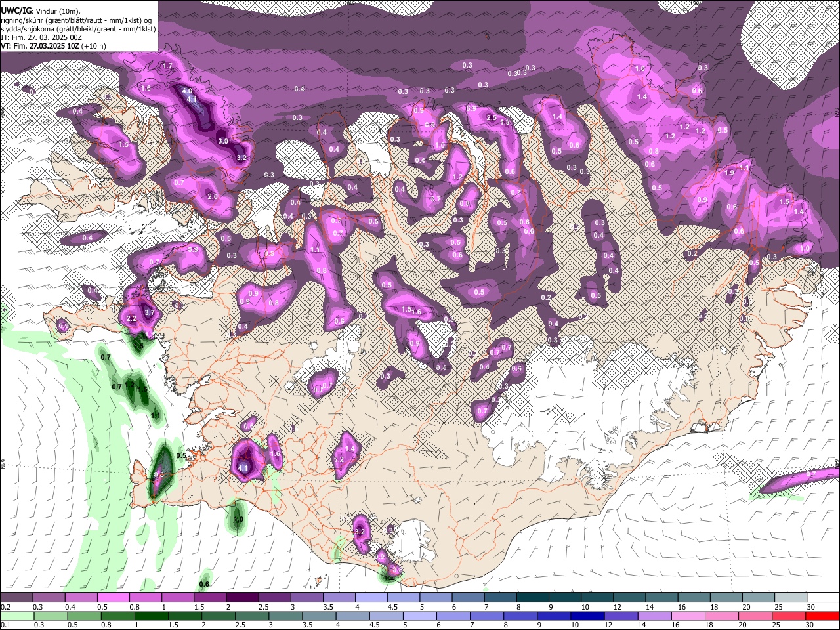Screen dimensions: 840x630
Task: Click the 'VT: Fim. 27.03.2025 10Z (+10 h)' line
Action: pos(53,46)
